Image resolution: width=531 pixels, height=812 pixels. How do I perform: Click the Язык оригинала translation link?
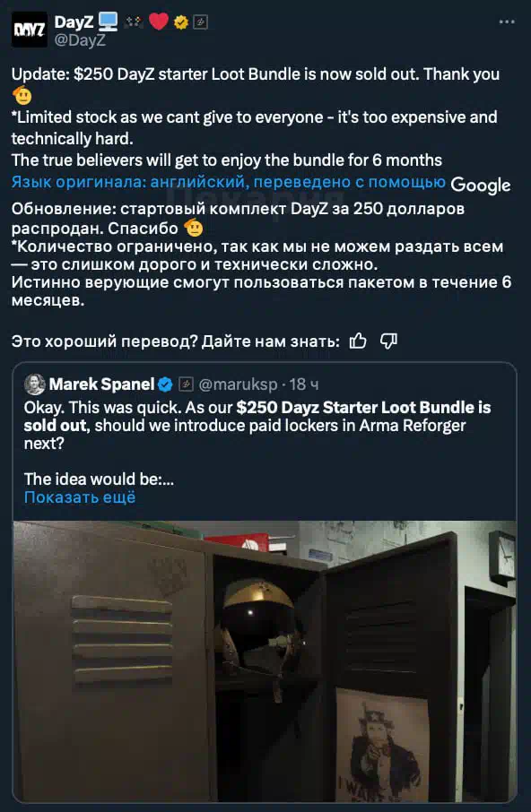tap(229, 182)
